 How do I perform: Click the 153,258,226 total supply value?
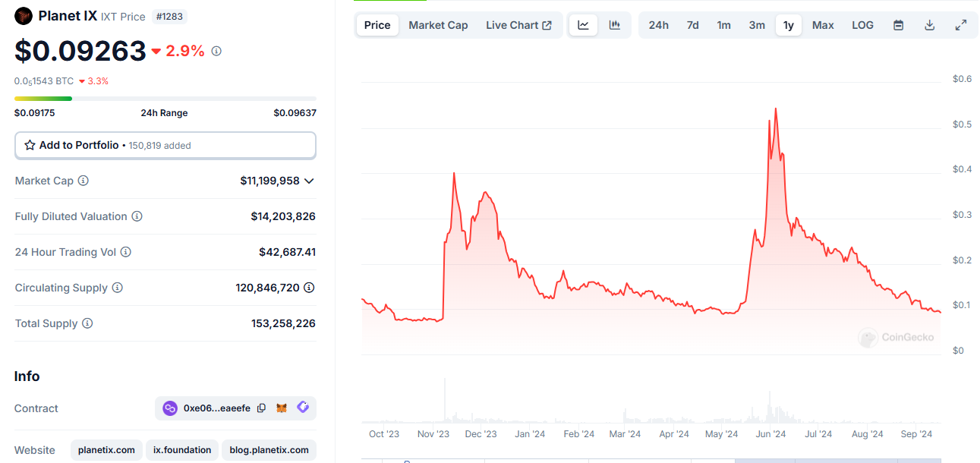click(283, 323)
